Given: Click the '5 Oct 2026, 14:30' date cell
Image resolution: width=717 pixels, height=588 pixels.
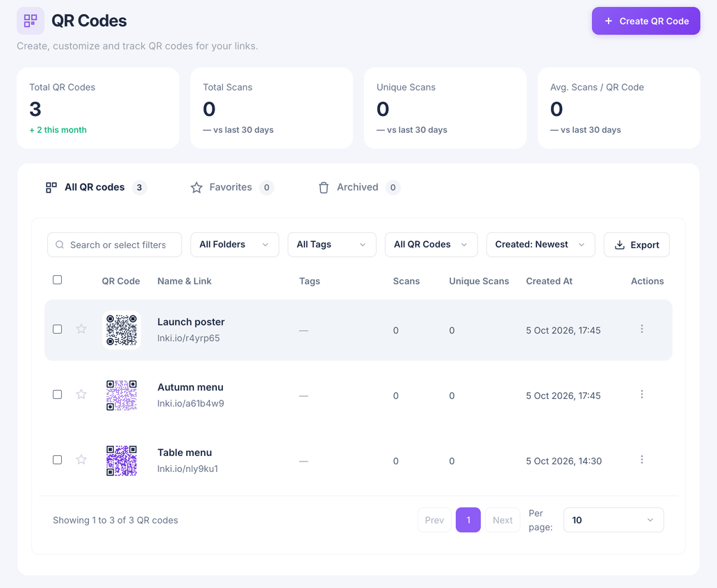Looking at the screenshot, I should 564,462.
